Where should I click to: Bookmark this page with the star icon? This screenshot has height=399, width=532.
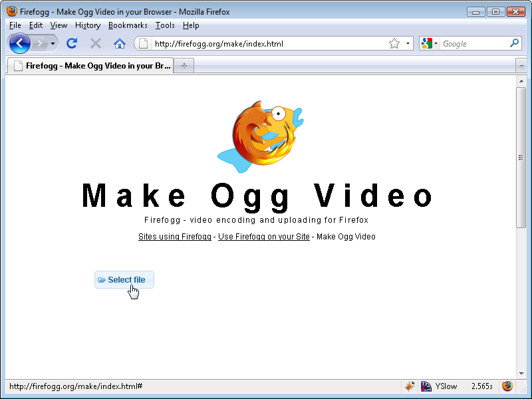pos(393,43)
